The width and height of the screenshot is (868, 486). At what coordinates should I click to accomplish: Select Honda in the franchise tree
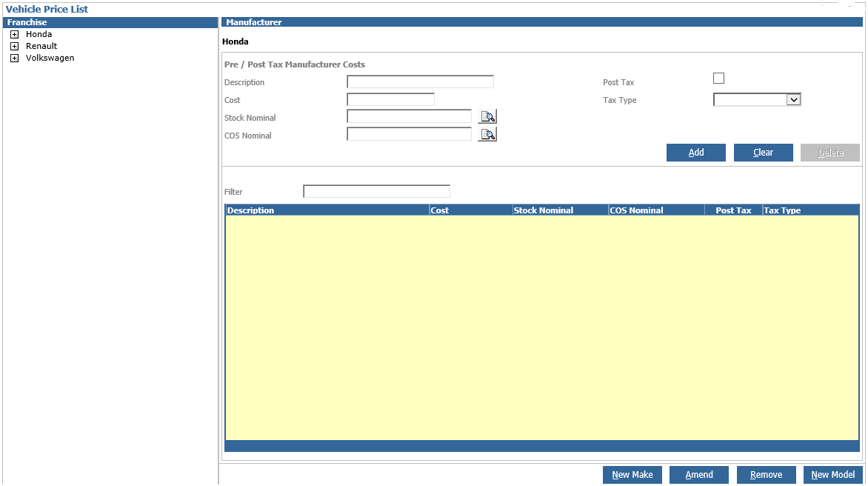click(x=39, y=34)
